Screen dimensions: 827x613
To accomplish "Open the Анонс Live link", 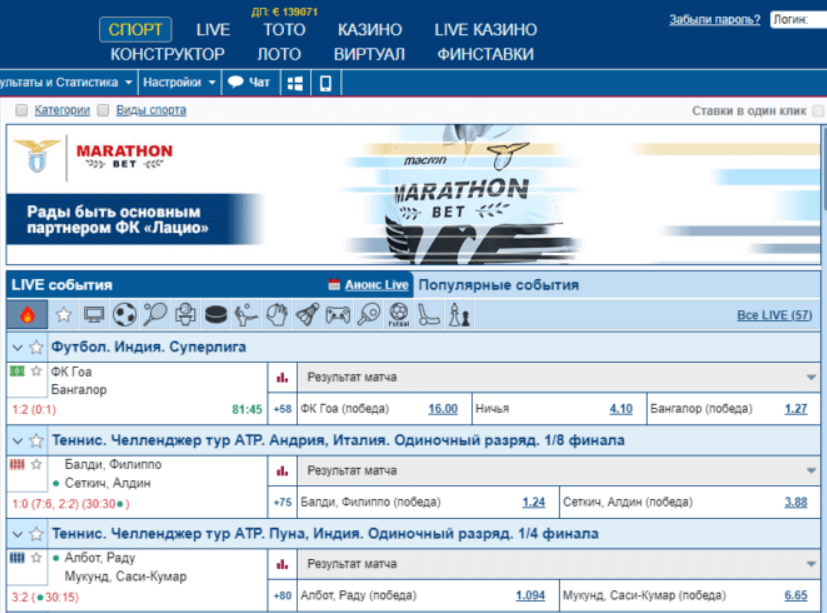I will coord(377,285).
